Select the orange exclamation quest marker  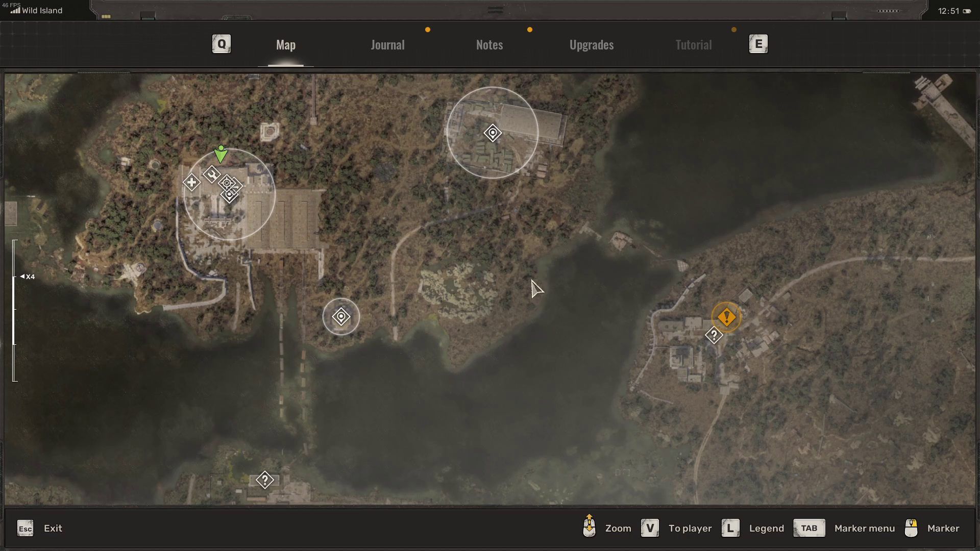(726, 317)
